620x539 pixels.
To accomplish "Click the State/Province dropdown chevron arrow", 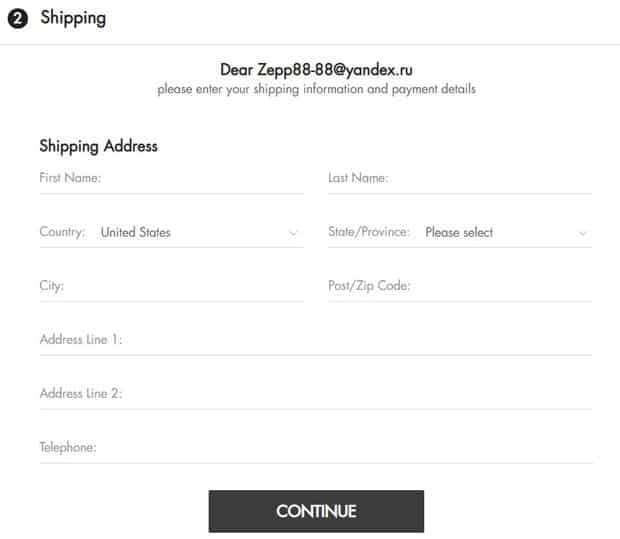I will (583, 233).
